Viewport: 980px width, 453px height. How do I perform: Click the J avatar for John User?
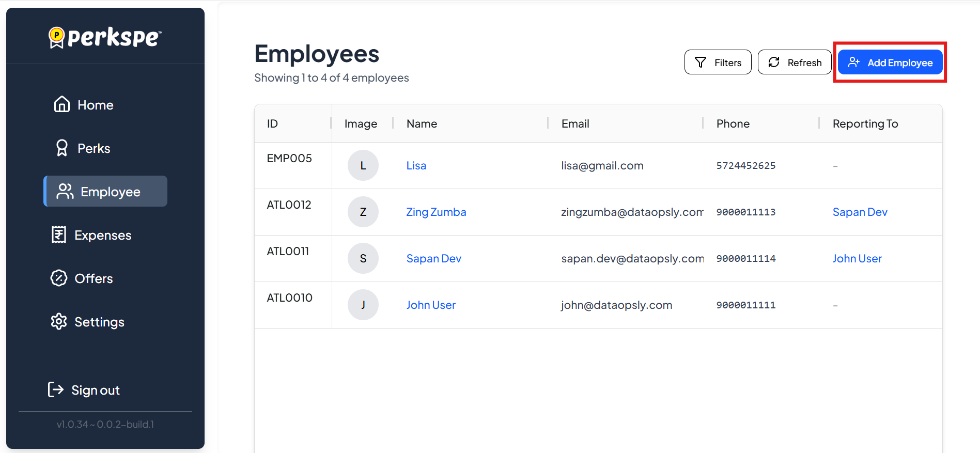tap(363, 305)
